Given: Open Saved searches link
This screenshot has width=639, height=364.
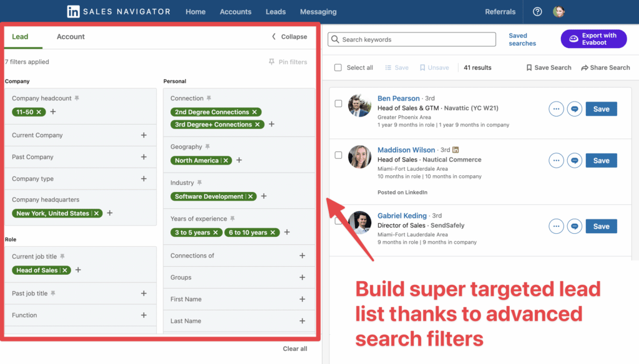Looking at the screenshot, I should [522, 39].
